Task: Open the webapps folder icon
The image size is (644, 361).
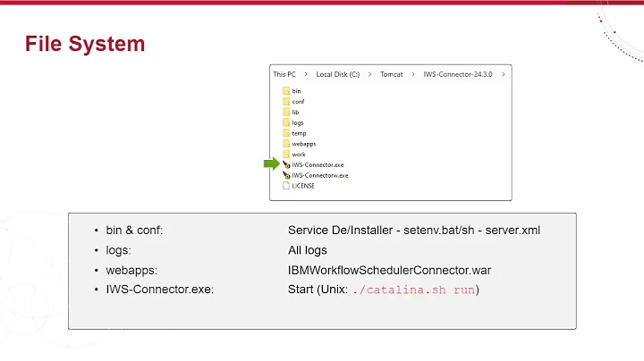Action: [286, 144]
